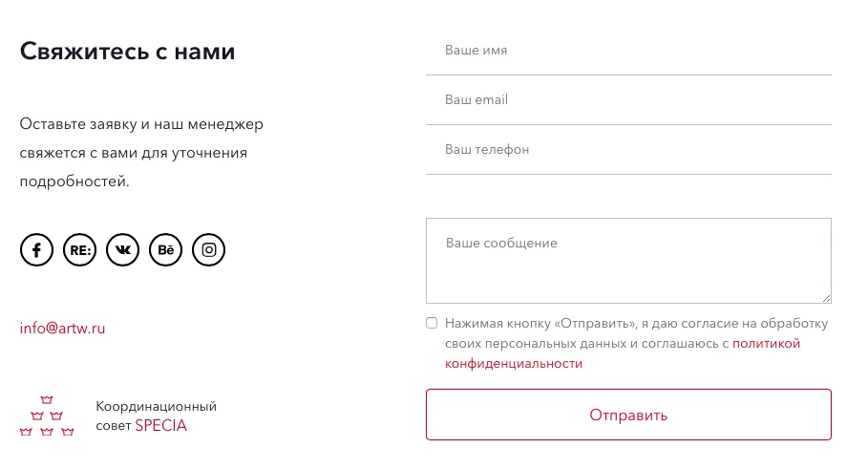Screen dimensions: 868x469
Task: Open политикой конфиденциальности link
Action: pos(623,353)
